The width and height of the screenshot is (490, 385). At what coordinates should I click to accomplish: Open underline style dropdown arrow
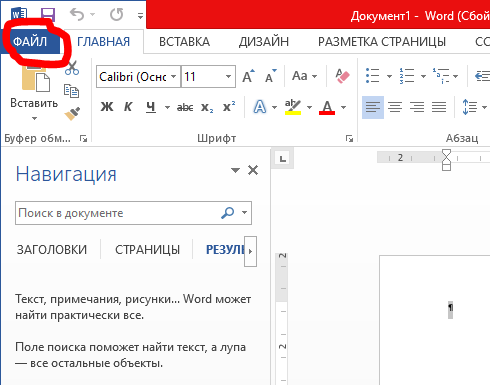click(x=167, y=108)
